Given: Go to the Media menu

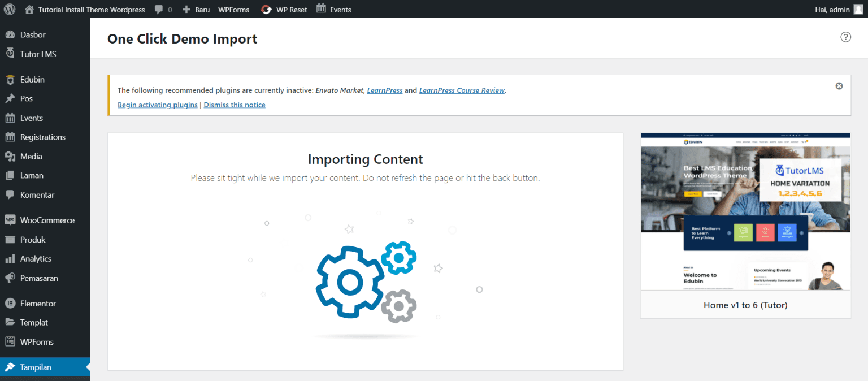Looking at the screenshot, I should (31, 157).
